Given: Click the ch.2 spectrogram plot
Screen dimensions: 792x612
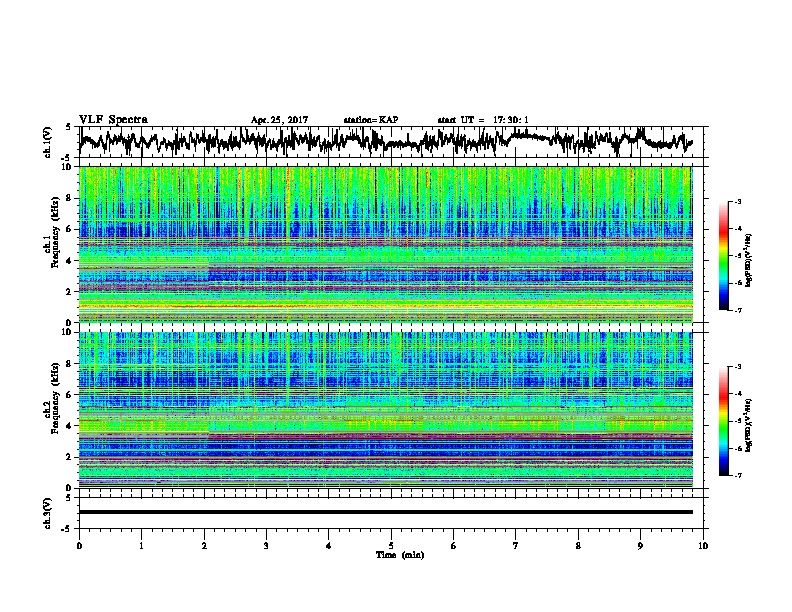Looking at the screenshot, I should 386,410.
